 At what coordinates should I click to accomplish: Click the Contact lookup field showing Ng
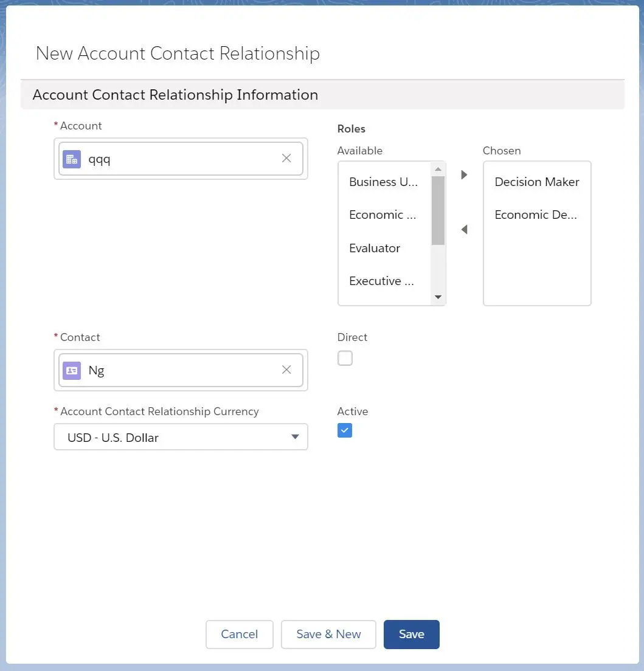click(x=181, y=370)
